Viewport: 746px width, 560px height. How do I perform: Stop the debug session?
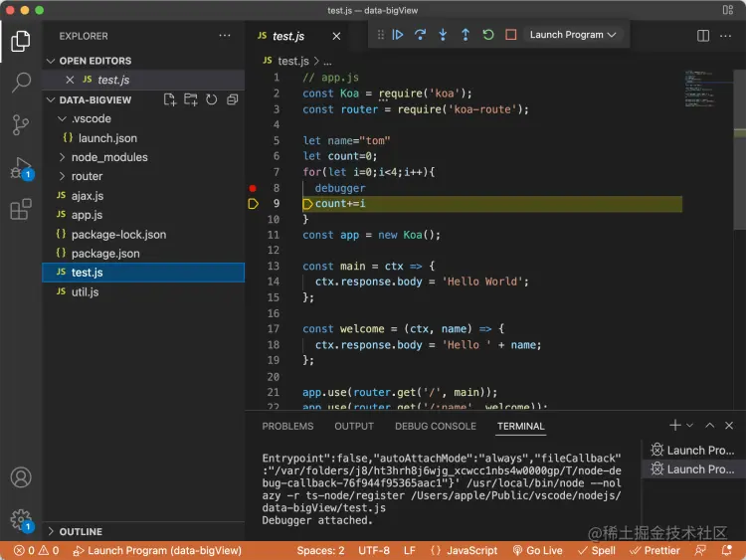511,35
